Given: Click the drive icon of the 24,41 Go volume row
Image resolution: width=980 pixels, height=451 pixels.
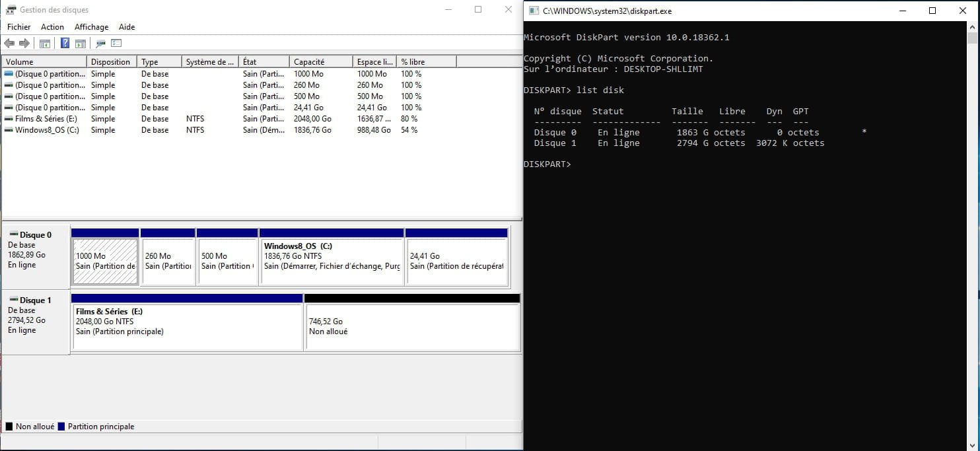Looking at the screenshot, I should 9,108.
